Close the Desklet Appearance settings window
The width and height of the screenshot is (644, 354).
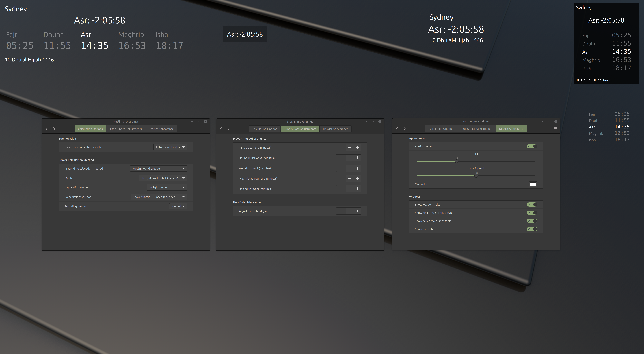[x=556, y=121]
